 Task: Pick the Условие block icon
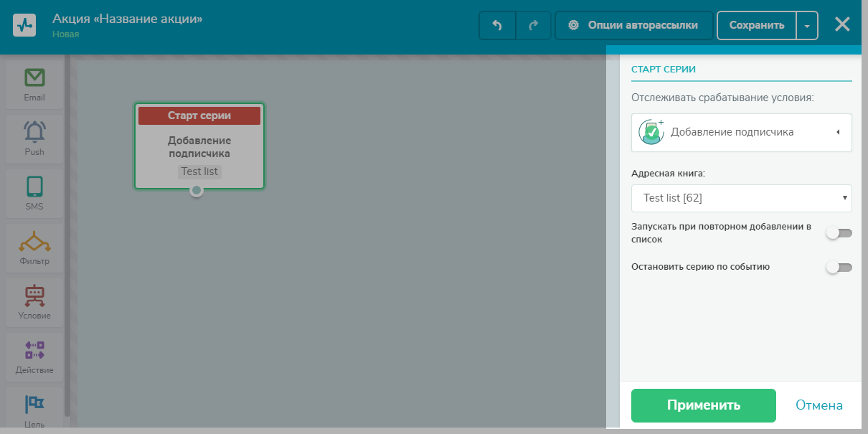(x=34, y=297)
